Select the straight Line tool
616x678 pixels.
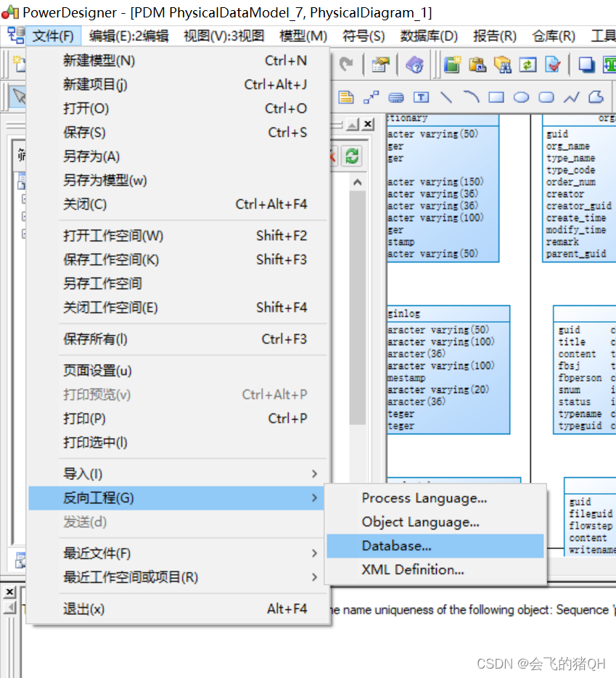point(446,97)
